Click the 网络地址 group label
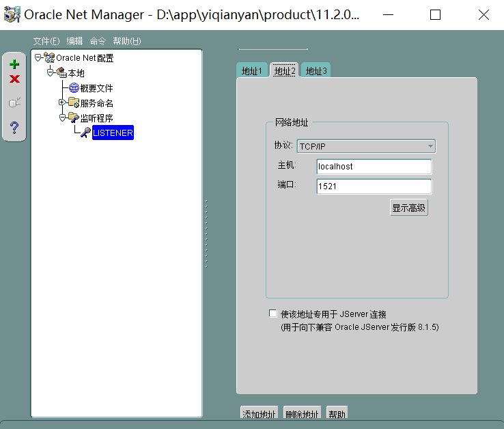This screenshot has width=504, height=429. [292, 122]
